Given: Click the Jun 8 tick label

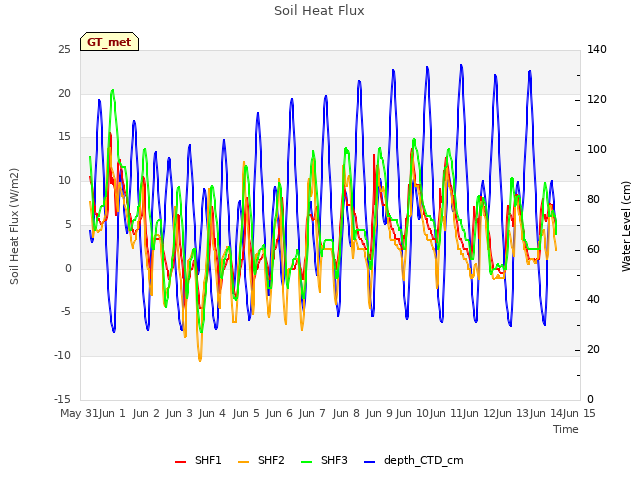Looking at the screenshot, I should (346, 413).
